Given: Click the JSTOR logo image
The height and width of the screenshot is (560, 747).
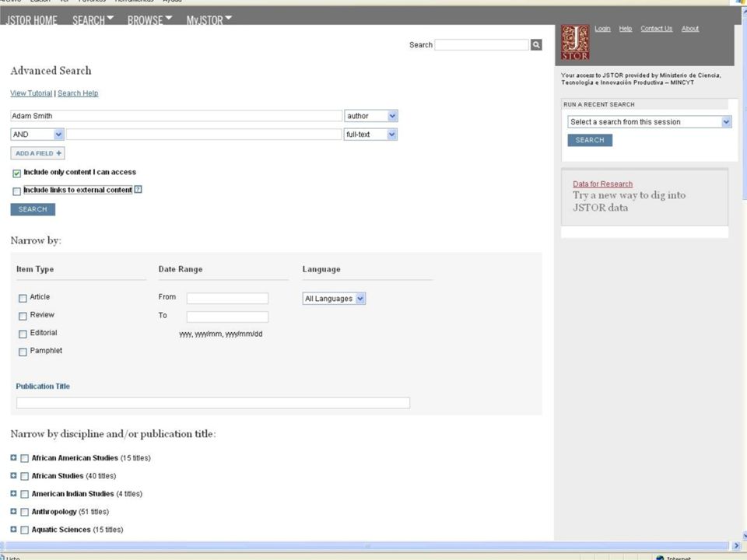Looking at the screenshot, I should [x=575, y=43].
